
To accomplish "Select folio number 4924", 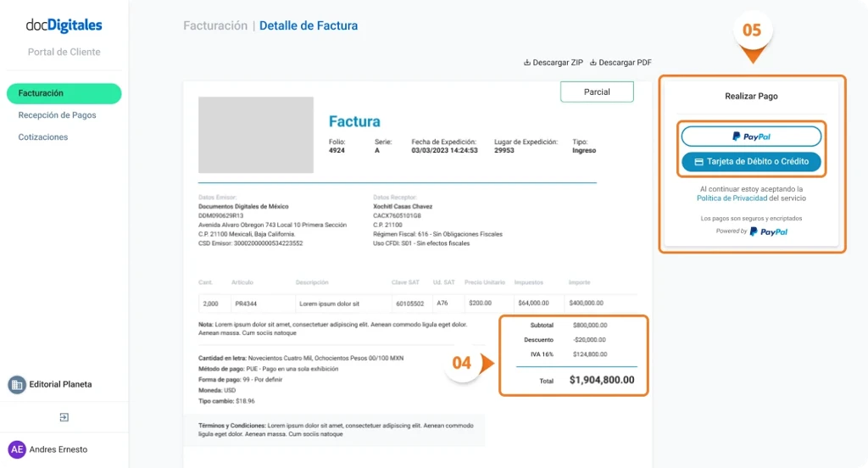I will coord(337,151).
